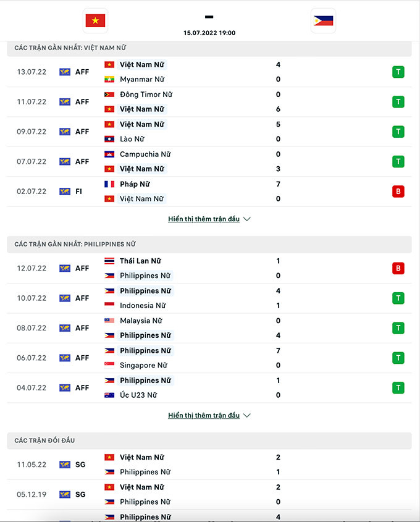Click the red B badge for France match
420x522 pixels.
tap(398, 192)
